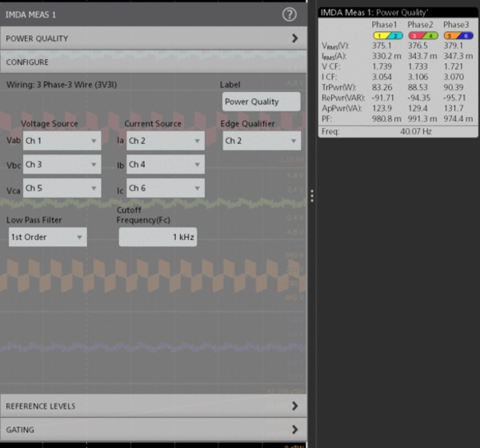Open the Ia current source dropdown
Viewport: 480px width, 448px height.
click(166, 141)
